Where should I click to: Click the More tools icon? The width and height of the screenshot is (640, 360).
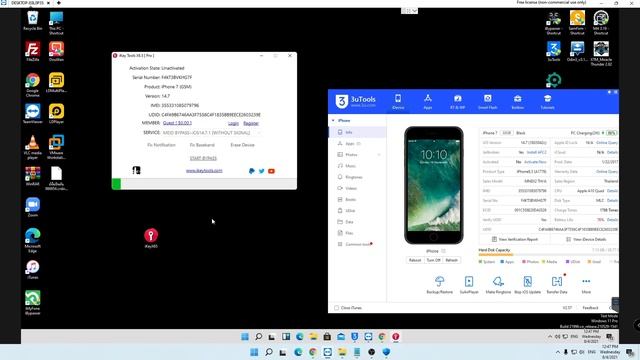coord(586,284)
